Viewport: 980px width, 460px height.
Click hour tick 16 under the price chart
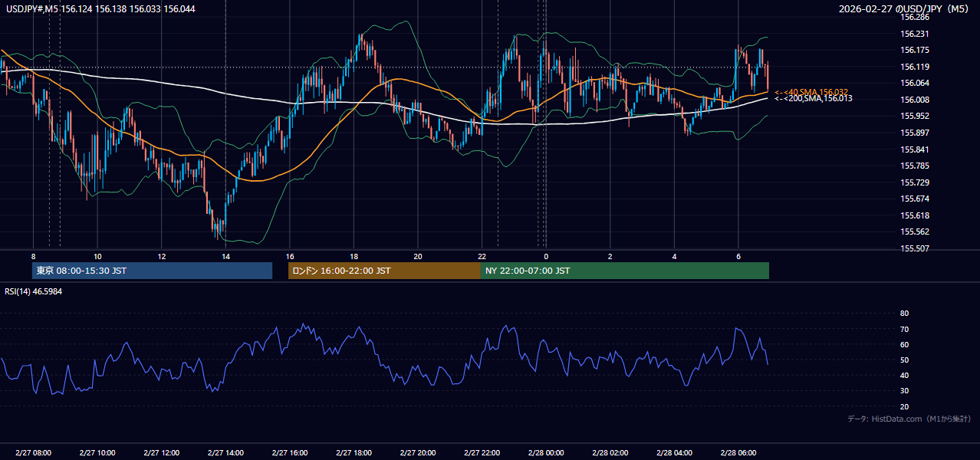(289, 256)
